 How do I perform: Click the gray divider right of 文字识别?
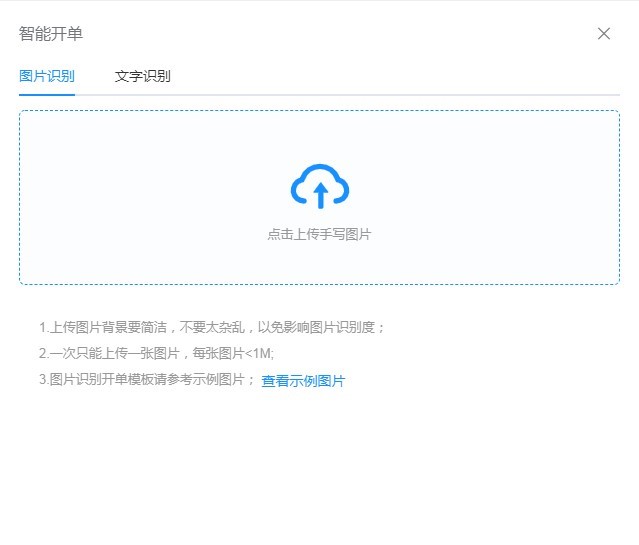(400, 95)
